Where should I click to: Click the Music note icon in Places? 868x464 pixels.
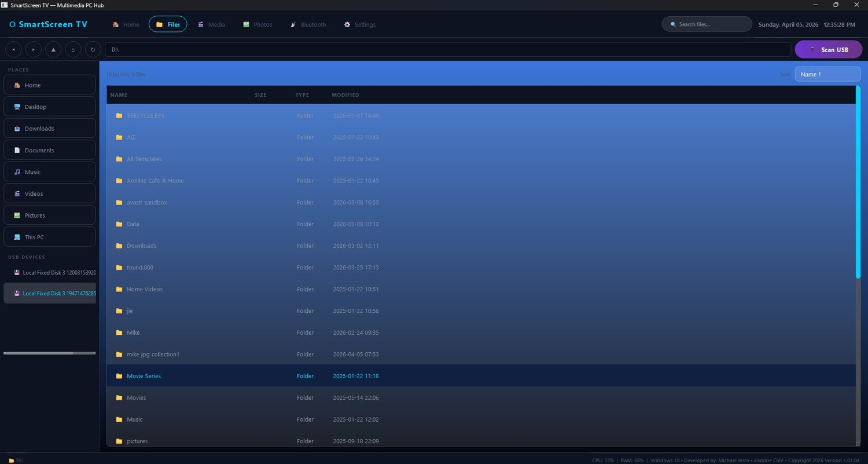17,172
